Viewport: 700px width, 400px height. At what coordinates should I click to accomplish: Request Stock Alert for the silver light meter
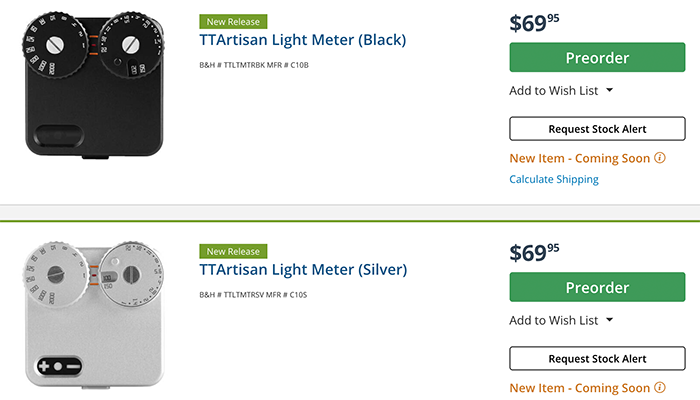pyautogui.click(x=597, y=359)
